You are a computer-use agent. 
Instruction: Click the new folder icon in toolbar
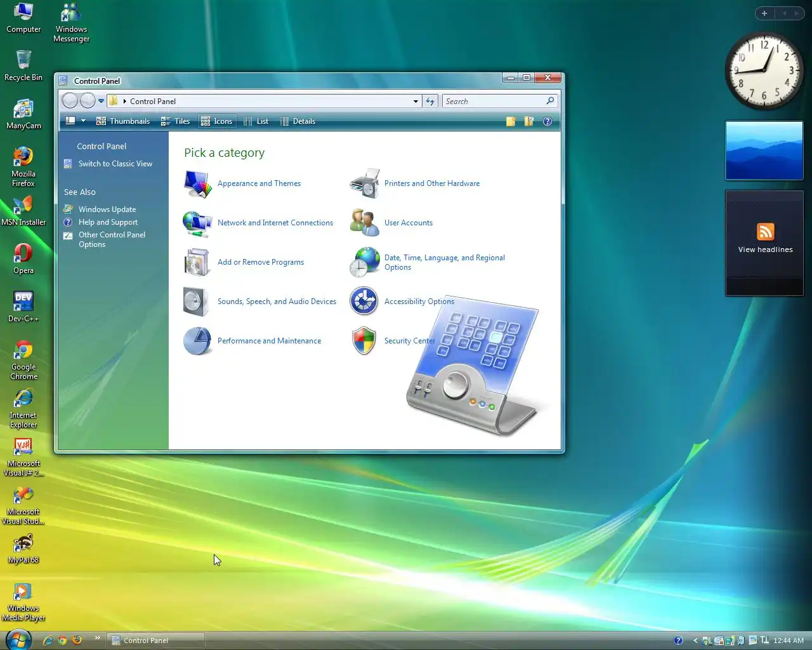click(x=511, y=121)
